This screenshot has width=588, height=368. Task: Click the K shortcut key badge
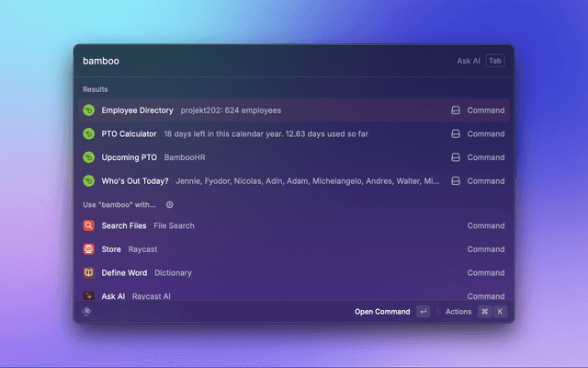(501, 312)
